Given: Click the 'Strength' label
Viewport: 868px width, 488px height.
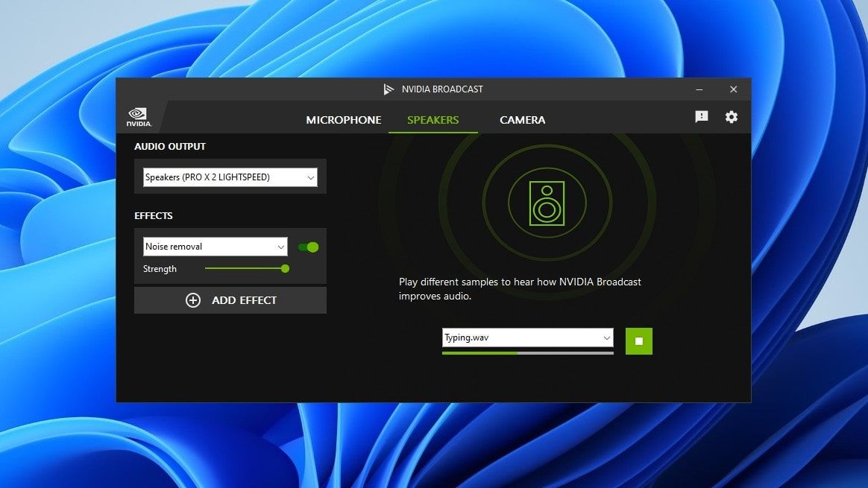Looking at the screenshot, I should tap(160, 269).
